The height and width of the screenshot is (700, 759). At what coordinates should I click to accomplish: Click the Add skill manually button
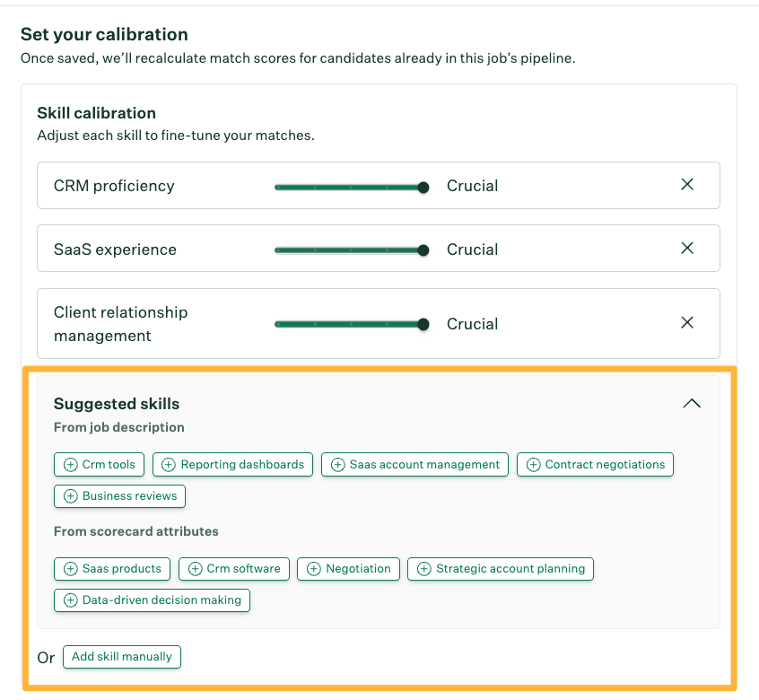[121, 656]
